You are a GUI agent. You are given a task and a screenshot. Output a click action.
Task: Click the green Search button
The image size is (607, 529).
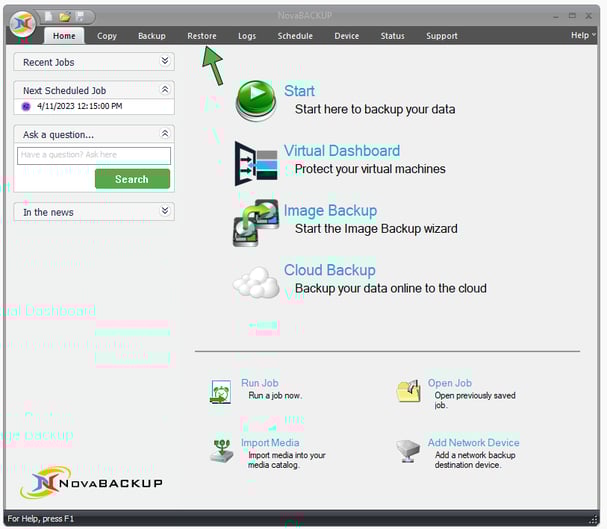pyautogui.click(x=132, y=179)
